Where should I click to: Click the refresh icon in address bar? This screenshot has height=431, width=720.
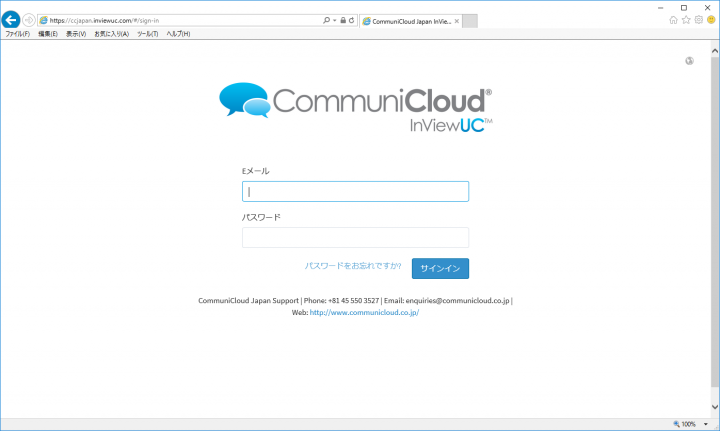[x=351, y=20]
